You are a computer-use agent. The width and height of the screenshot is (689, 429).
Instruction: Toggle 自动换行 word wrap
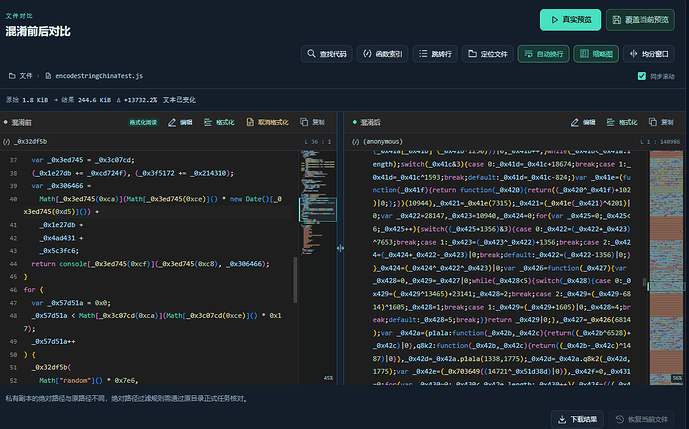point(544,54)
